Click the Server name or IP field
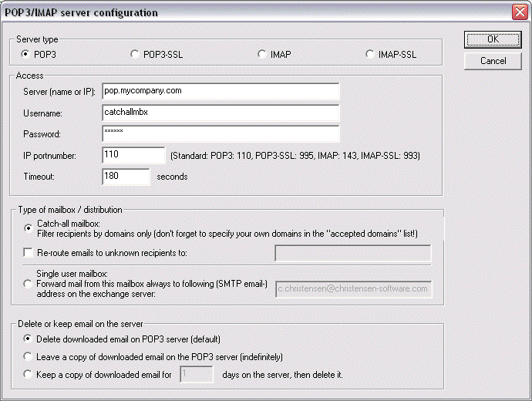The image size is (532, 401). click(221, 91)
